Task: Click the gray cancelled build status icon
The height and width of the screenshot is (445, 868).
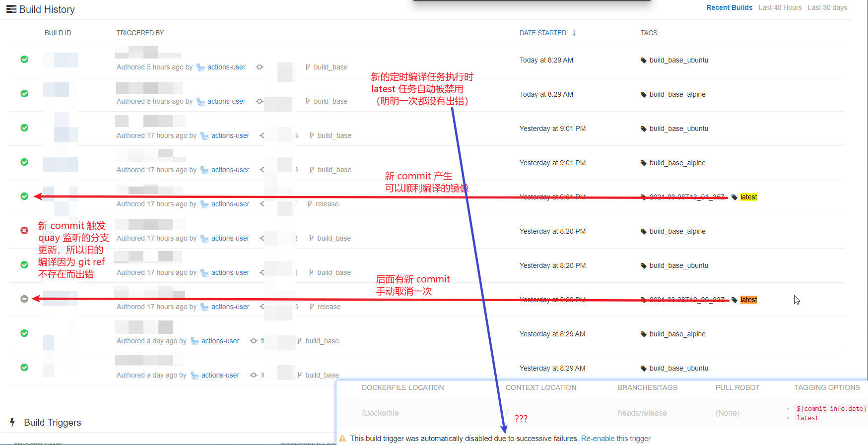Action: point(24,299)
